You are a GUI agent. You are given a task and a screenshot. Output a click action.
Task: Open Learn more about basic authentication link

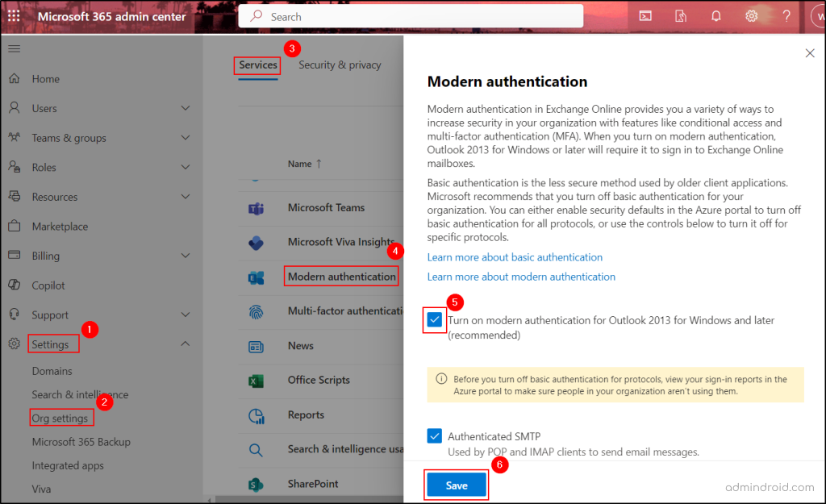[515, 257]
